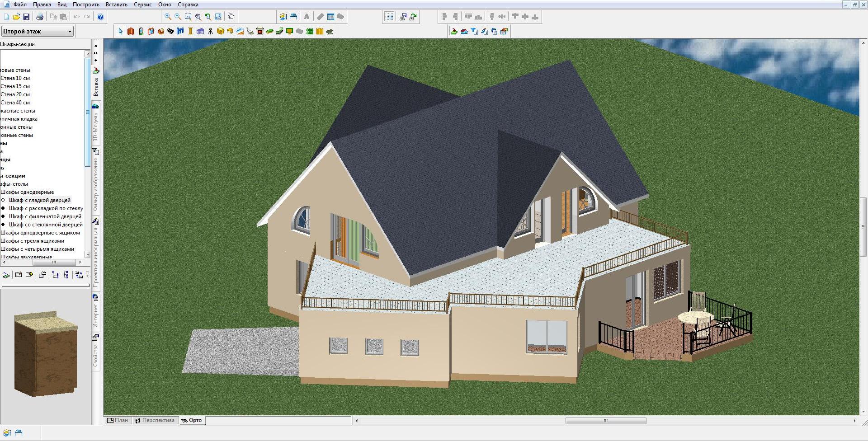868x441 pixels.
Task: Open the blue Help question icon
Action: click(100, 17)
